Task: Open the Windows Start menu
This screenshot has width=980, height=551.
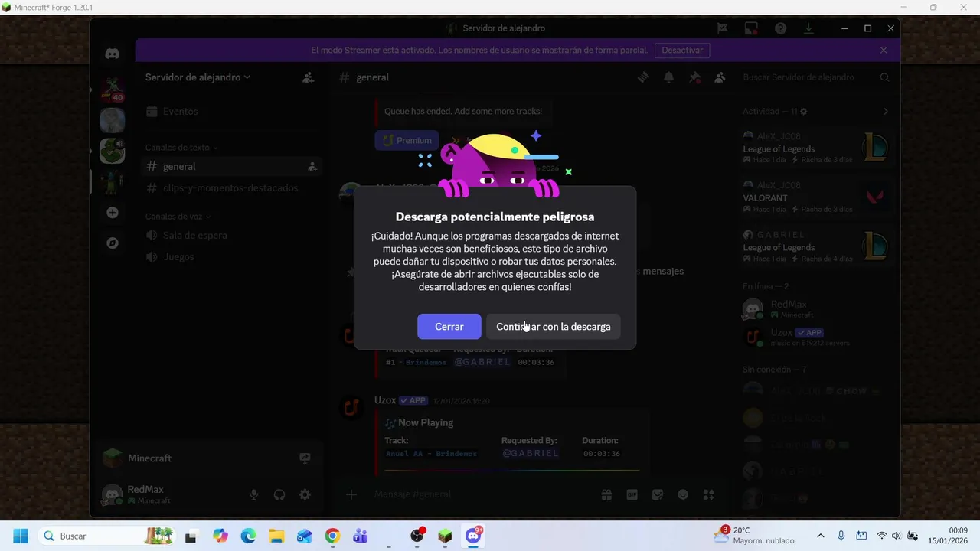Action: click(21, 536)
